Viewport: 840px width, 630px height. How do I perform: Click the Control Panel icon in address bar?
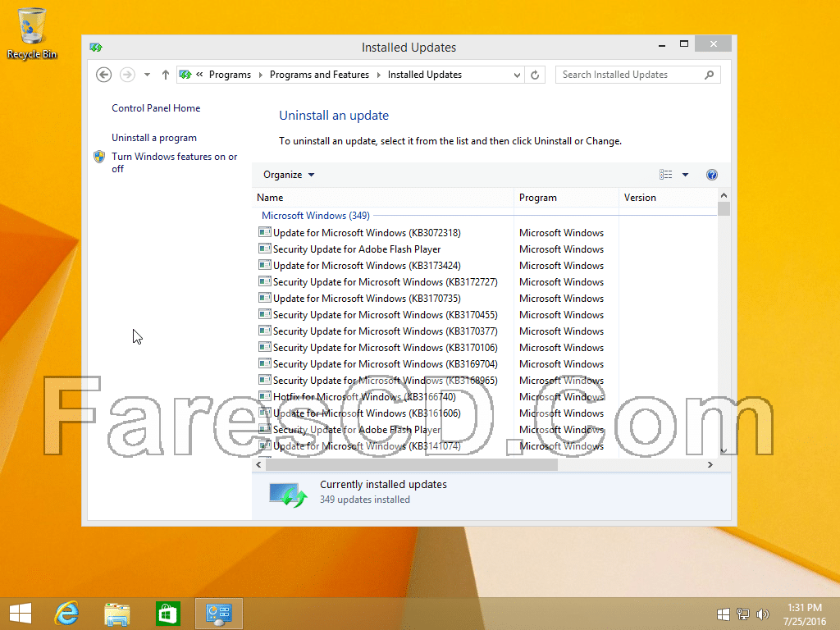tap(185, 75)
